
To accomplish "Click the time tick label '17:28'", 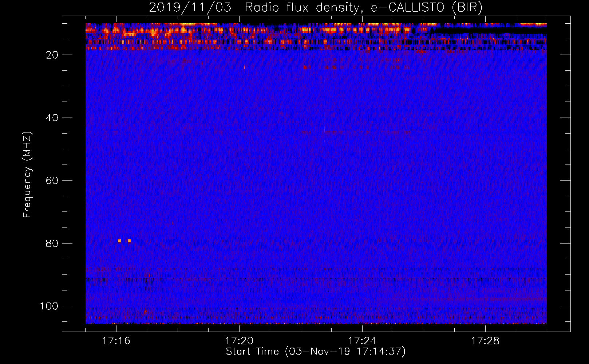I will point(485,341).
